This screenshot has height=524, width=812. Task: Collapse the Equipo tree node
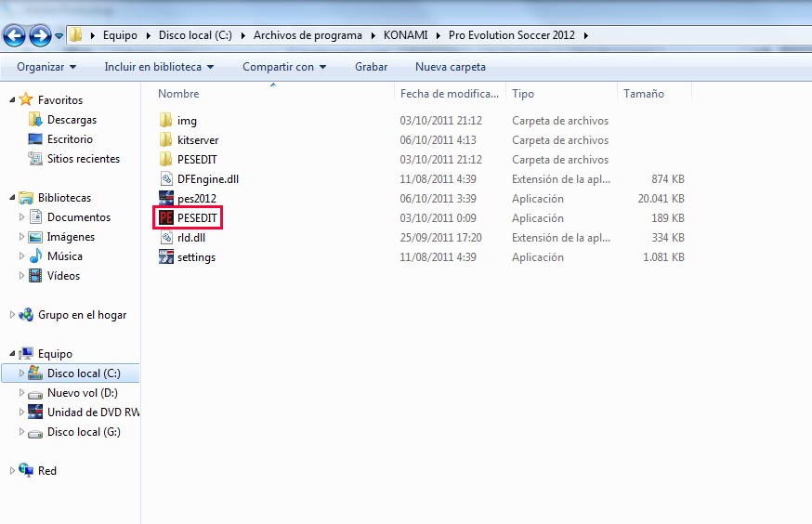(12, 354)
